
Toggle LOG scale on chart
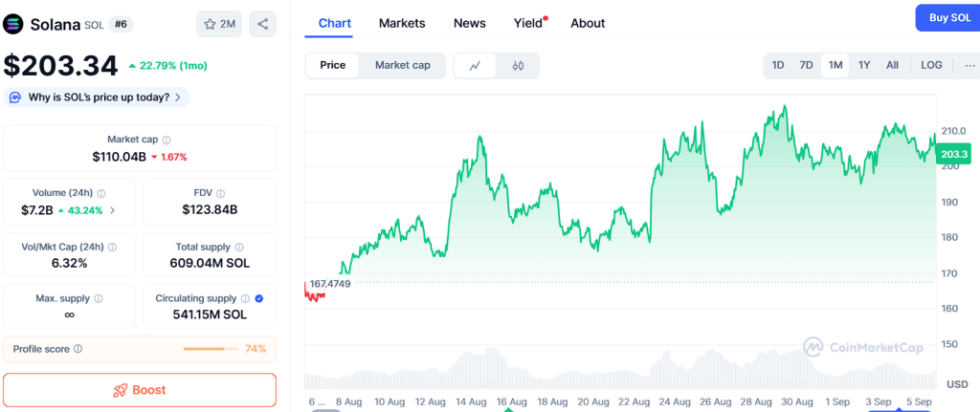(x=931, y=65)
